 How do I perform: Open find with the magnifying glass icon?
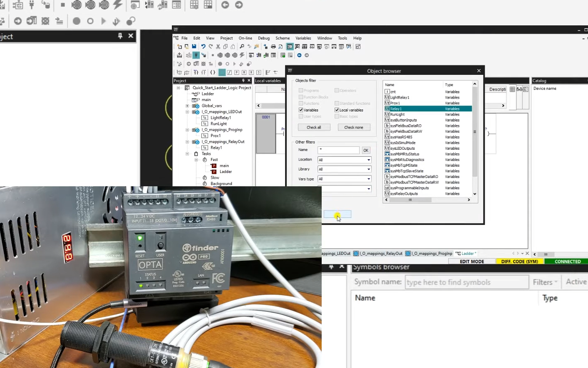(x=242, y=46)
